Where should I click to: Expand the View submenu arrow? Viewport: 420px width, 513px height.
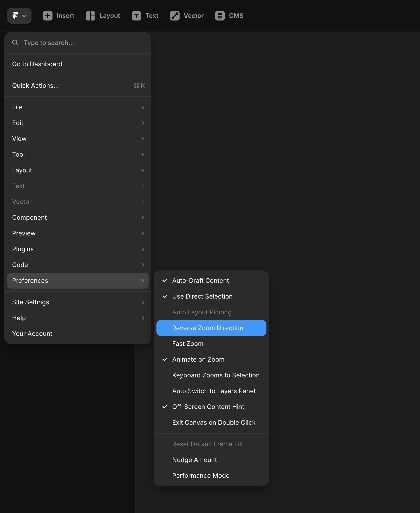click(x=143, y=139)
